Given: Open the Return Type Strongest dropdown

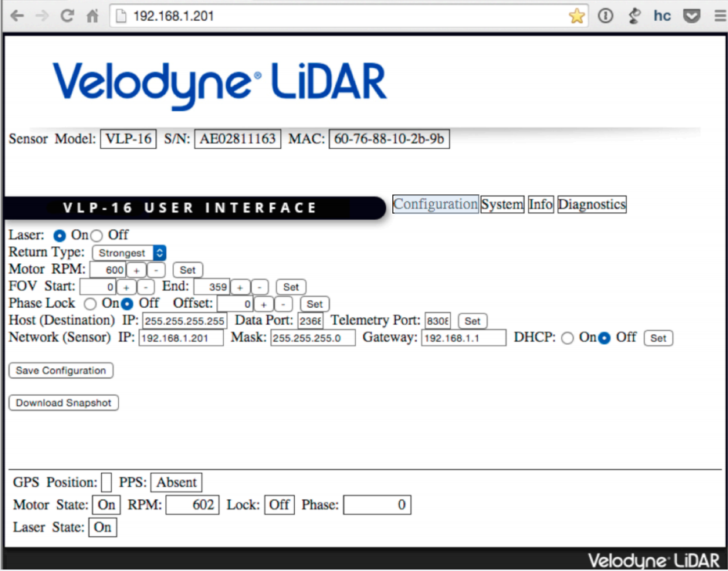Looking at the screenshot, I should pyautogui.click(x=129, y=253).
